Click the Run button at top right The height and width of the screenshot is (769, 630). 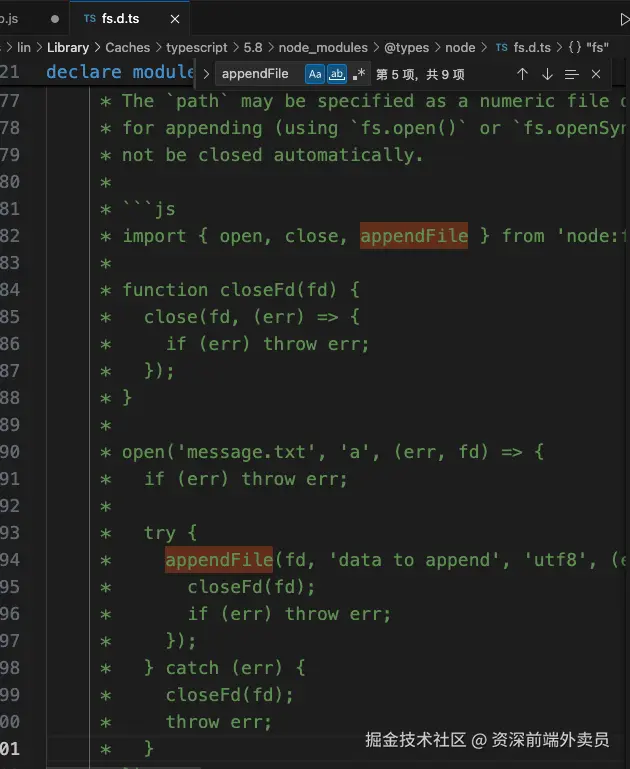pyautogui.click(x=625, y=19)
